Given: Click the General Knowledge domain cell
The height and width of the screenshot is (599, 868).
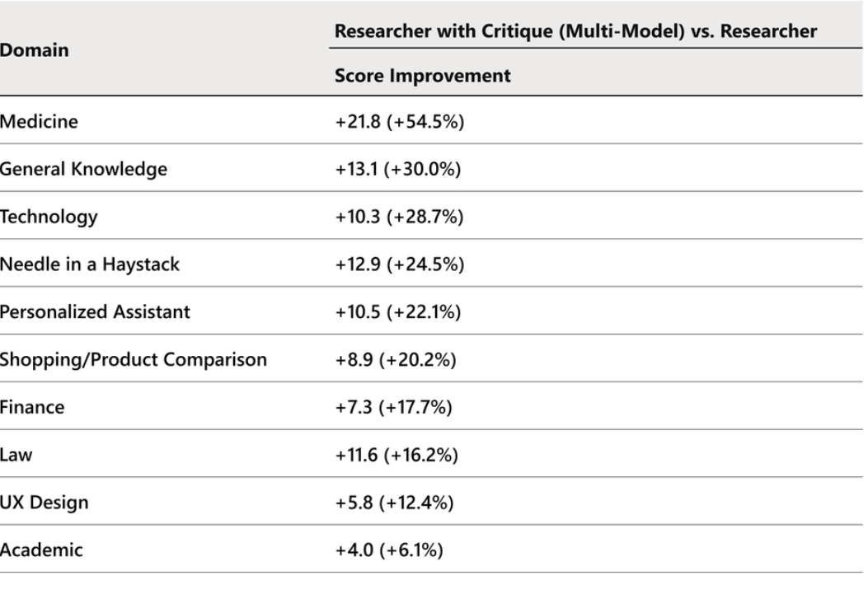Looking at the screenshot, I should pos(83,169).
